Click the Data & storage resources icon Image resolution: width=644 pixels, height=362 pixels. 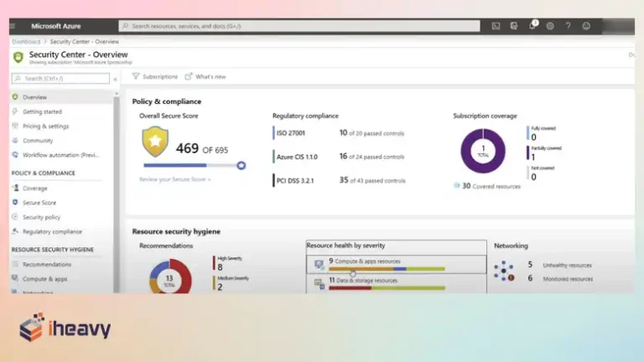coord(319,283)
